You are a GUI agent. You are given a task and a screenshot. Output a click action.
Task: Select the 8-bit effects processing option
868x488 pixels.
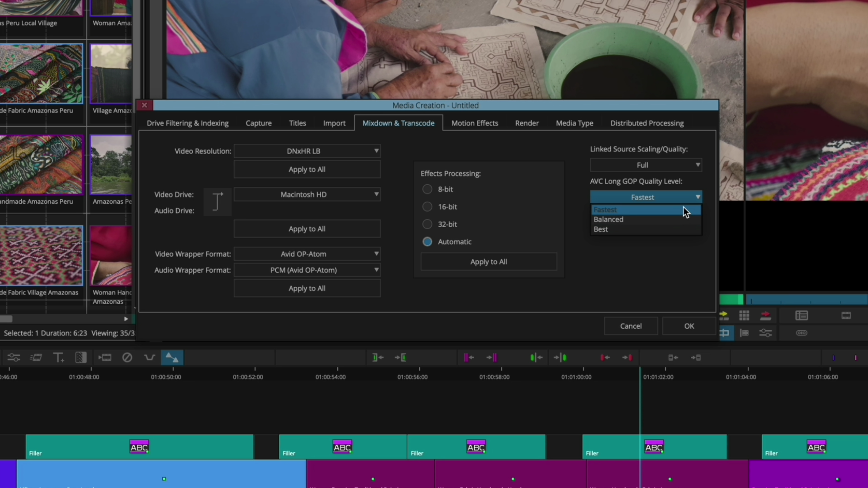(427, 189)
